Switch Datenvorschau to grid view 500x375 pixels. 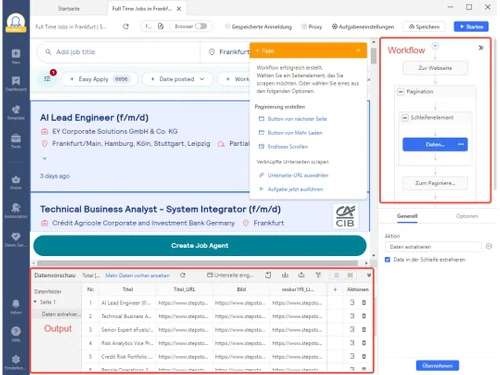(x=350, y=275)
